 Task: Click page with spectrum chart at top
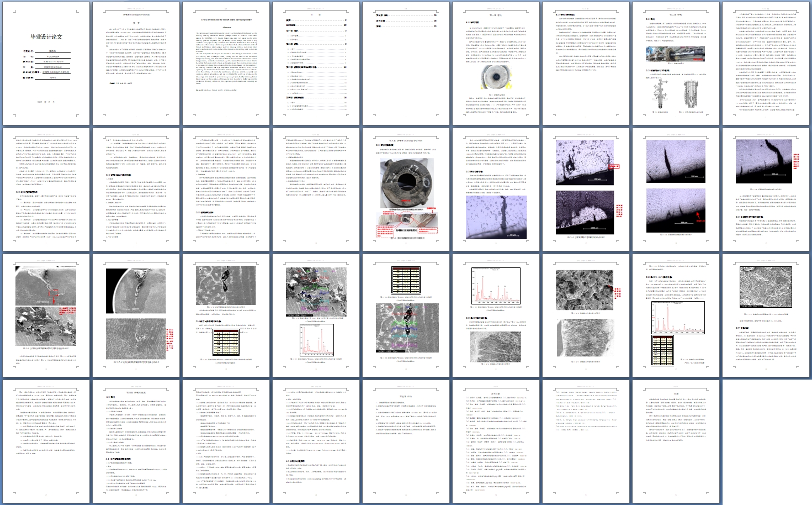496,315
